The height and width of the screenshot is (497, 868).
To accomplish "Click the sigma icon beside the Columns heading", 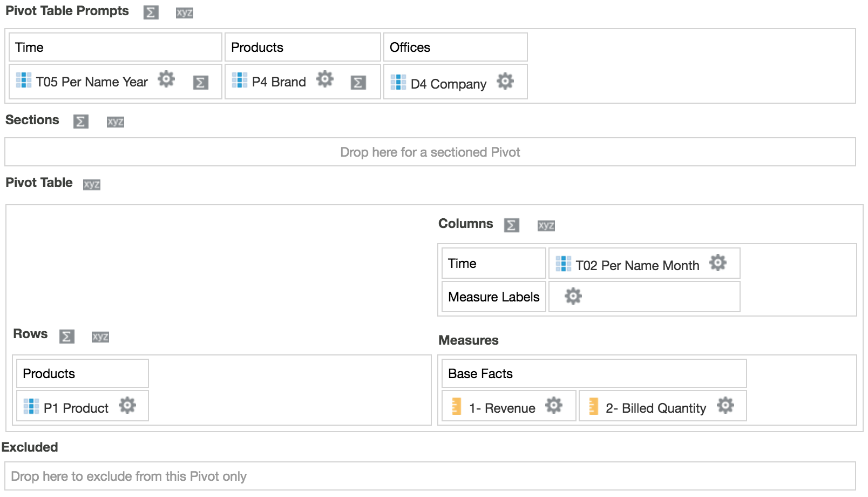I will (511, 225).
